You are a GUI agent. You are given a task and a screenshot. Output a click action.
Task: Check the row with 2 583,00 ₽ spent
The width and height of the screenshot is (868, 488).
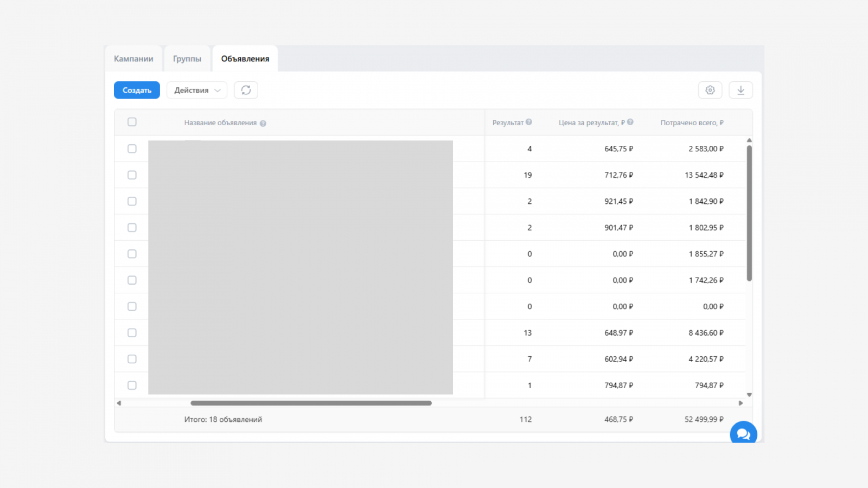tap(132, 149)
